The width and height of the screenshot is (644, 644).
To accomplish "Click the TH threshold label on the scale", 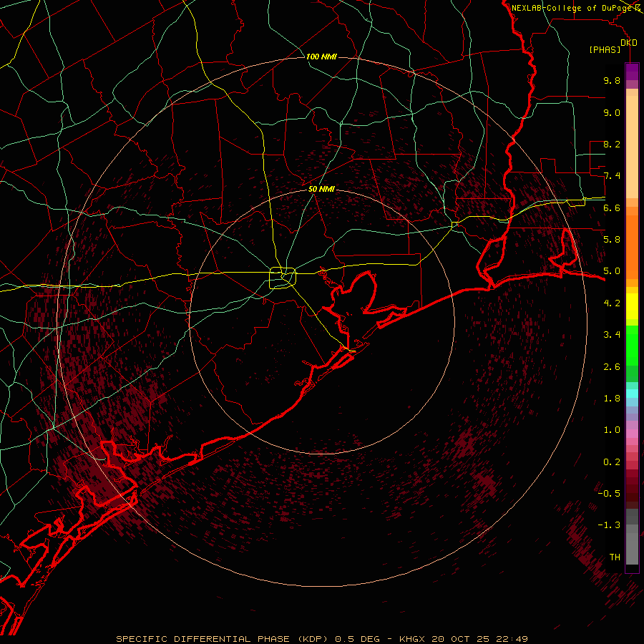I will pos(615,557).
